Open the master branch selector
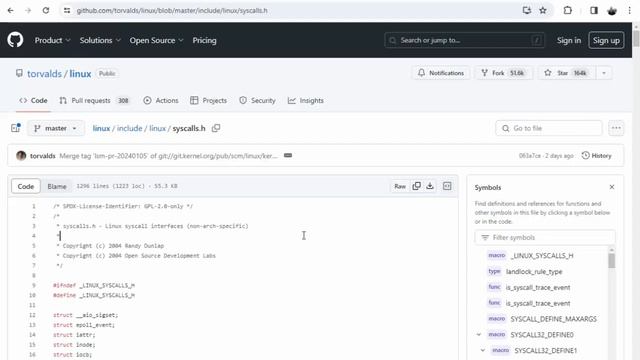640x360 pixels. tap(56, 128)
